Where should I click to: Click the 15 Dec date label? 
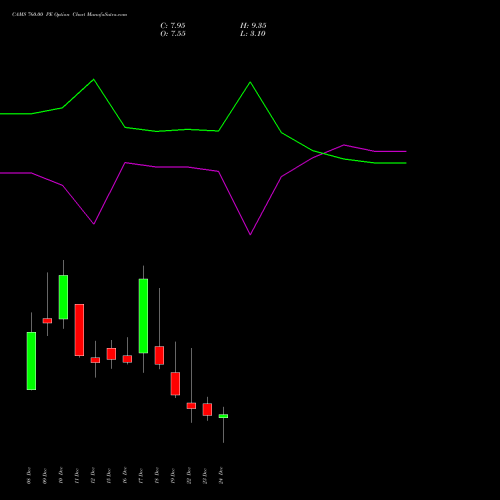click(x=109, y=475)
